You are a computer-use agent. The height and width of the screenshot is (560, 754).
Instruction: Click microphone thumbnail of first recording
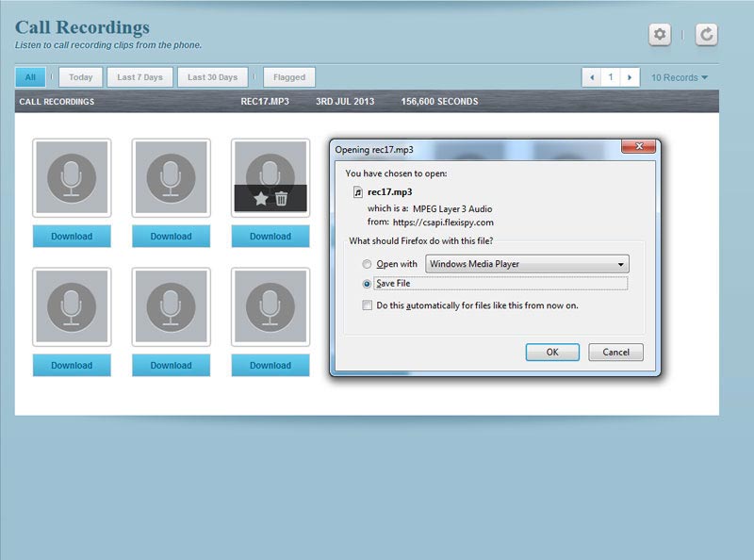[x=72, y=177]
